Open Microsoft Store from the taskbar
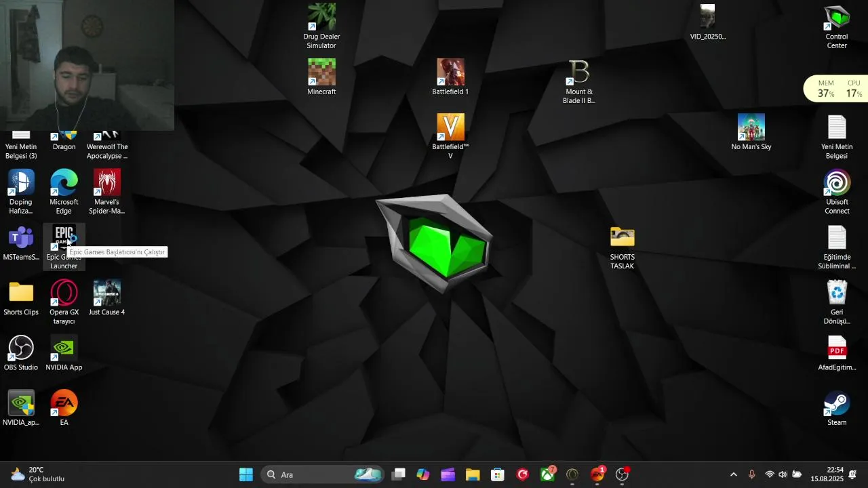 tap(497, 474)
